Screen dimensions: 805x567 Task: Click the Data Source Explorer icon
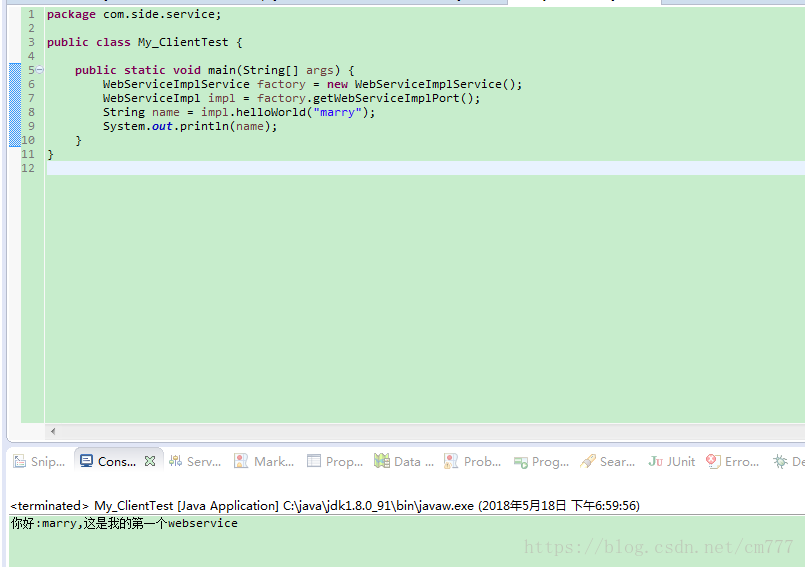tap(382, 461)
